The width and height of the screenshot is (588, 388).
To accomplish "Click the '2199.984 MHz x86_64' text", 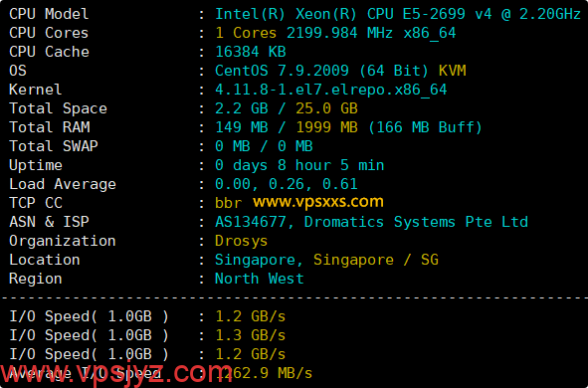I will point(371,33).
